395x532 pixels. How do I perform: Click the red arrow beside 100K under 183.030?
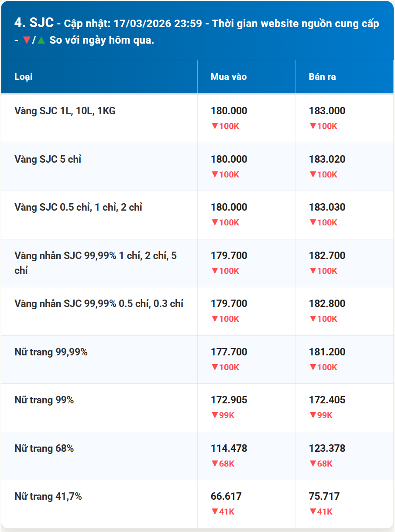click(x=313, y=222)
